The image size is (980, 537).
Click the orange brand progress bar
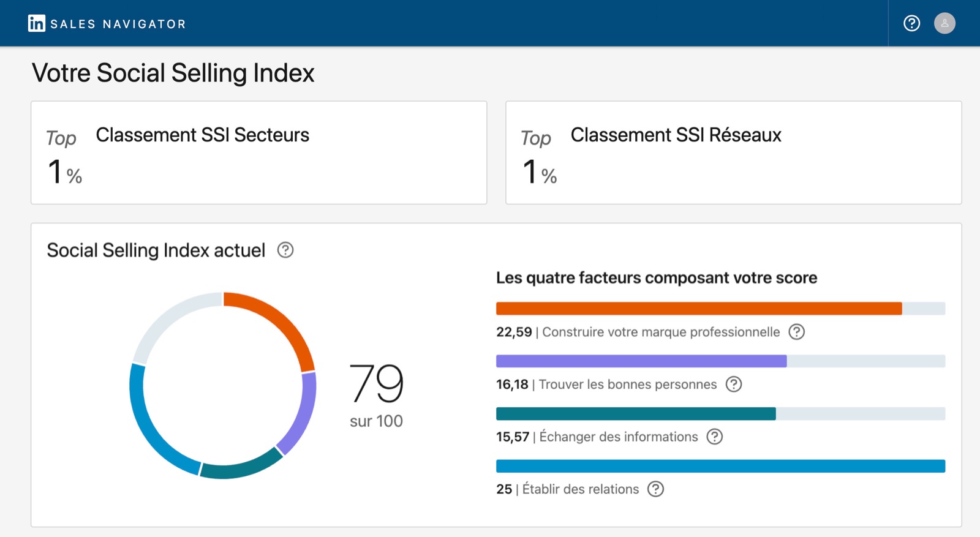tap(699, 309)
